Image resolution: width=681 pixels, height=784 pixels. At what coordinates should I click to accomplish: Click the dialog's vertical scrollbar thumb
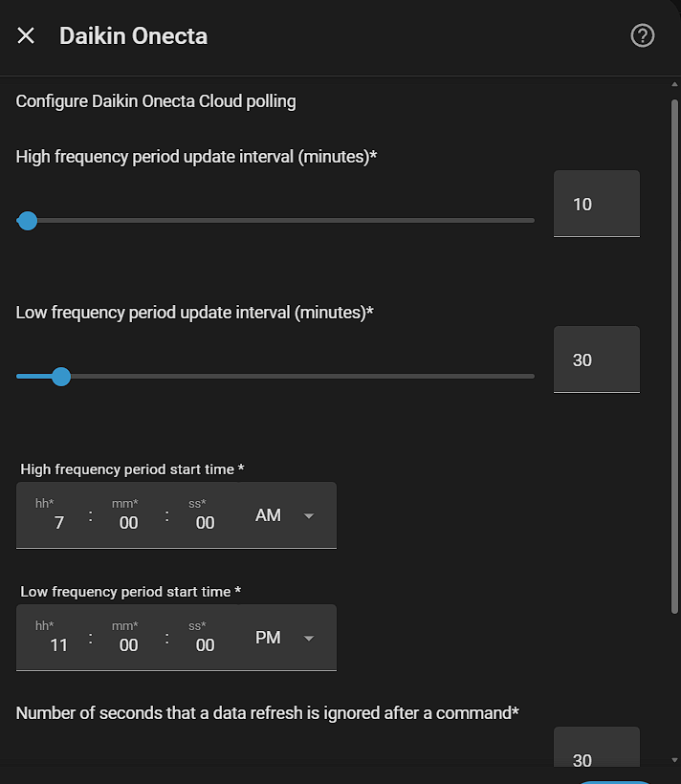pos(674,356)
